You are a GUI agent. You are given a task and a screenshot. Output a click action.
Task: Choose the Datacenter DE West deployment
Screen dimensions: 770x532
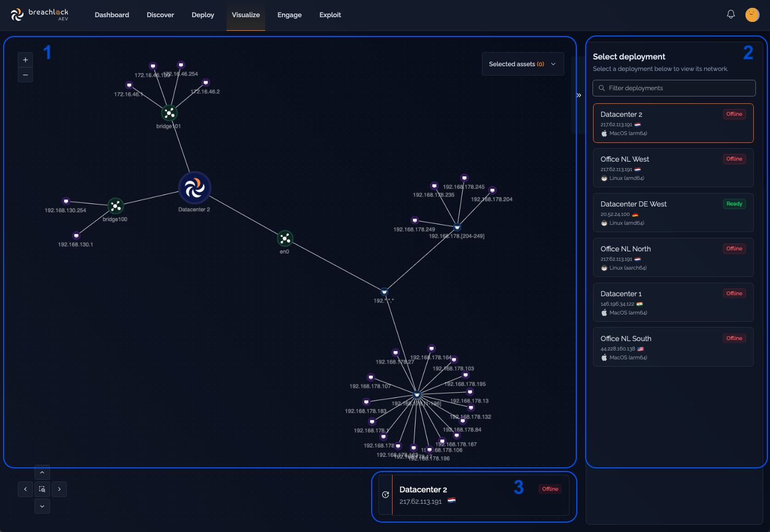tap(673, 213)
